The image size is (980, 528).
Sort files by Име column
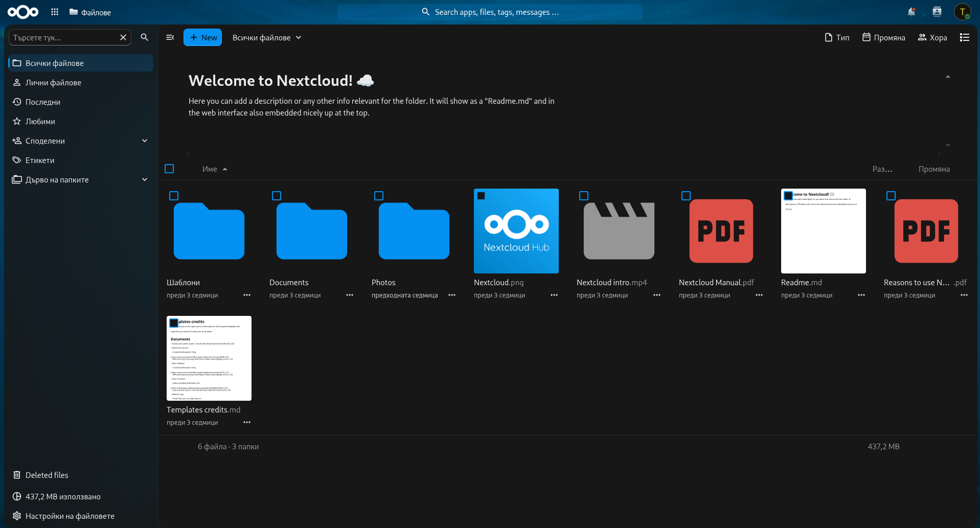[215, 169]
